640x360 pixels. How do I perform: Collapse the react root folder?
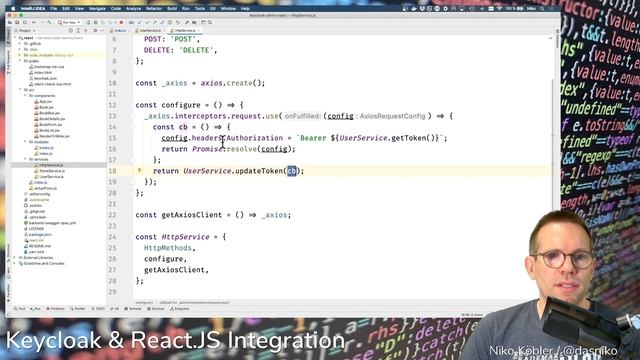[x=15, y=38]
